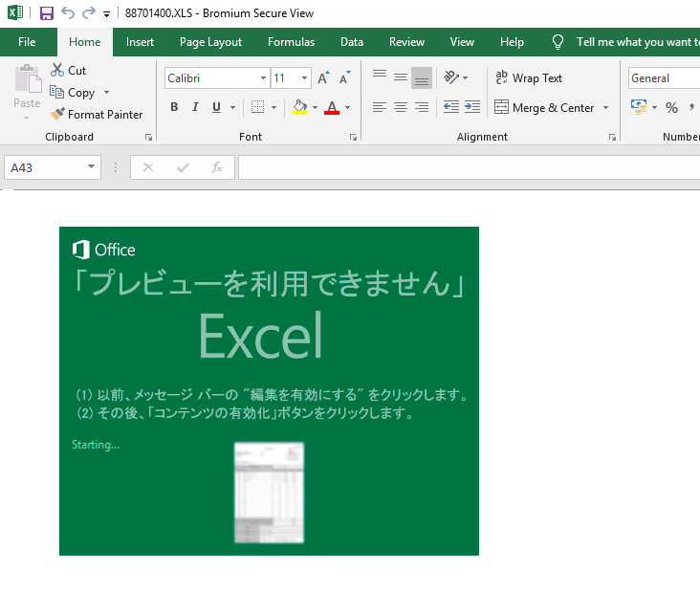The width and height of the screenshot is (700, 613).
Task: Apply yellow fill color
Action: (299, 107)
